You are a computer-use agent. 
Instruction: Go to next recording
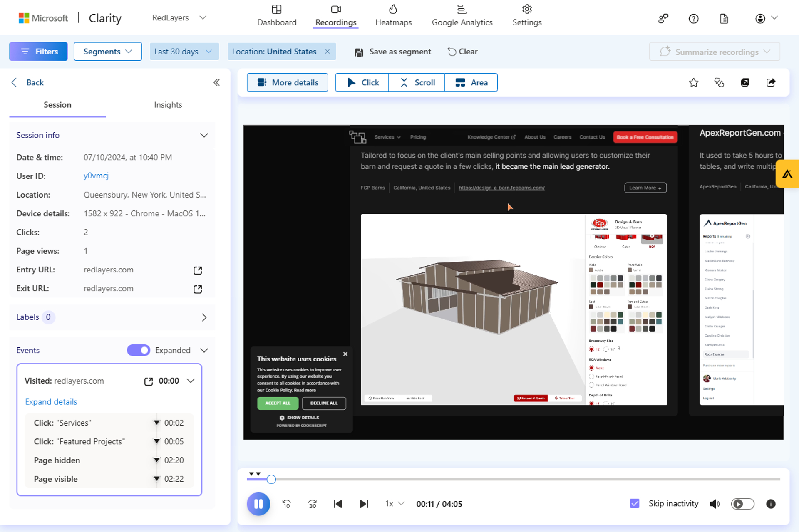click(x=364, y=504)
